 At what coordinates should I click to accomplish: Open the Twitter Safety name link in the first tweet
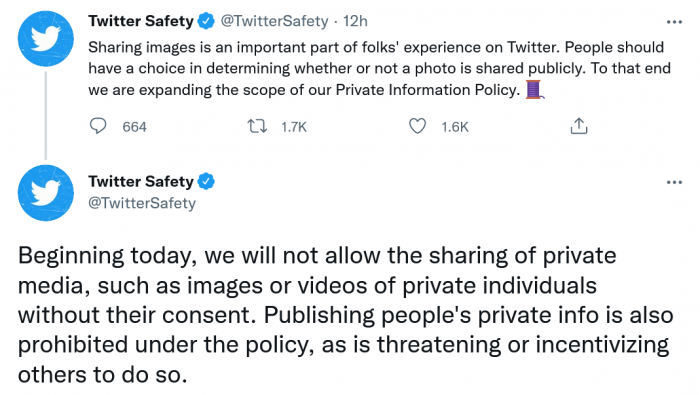(x=141, y=21)
